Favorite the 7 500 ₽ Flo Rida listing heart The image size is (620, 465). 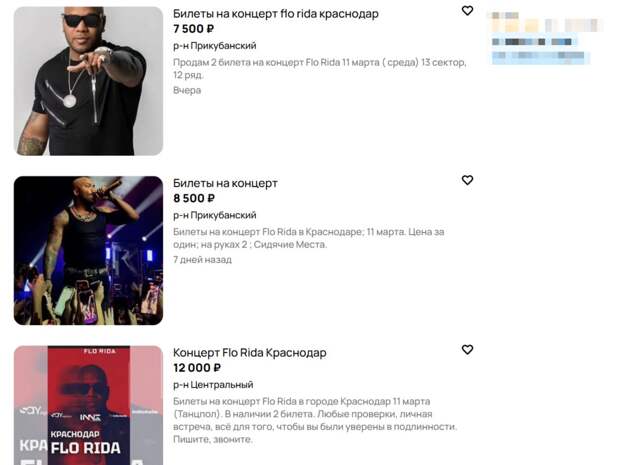click(467, 11)
